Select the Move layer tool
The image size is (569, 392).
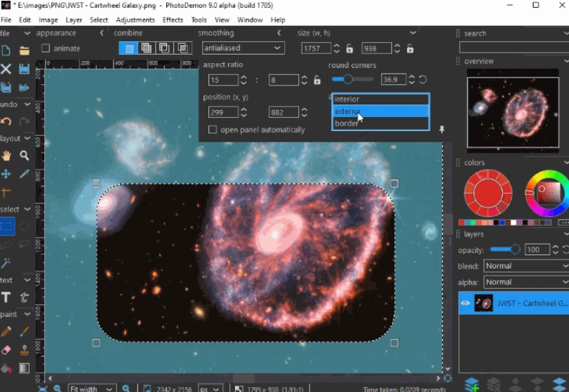(6, 174)
